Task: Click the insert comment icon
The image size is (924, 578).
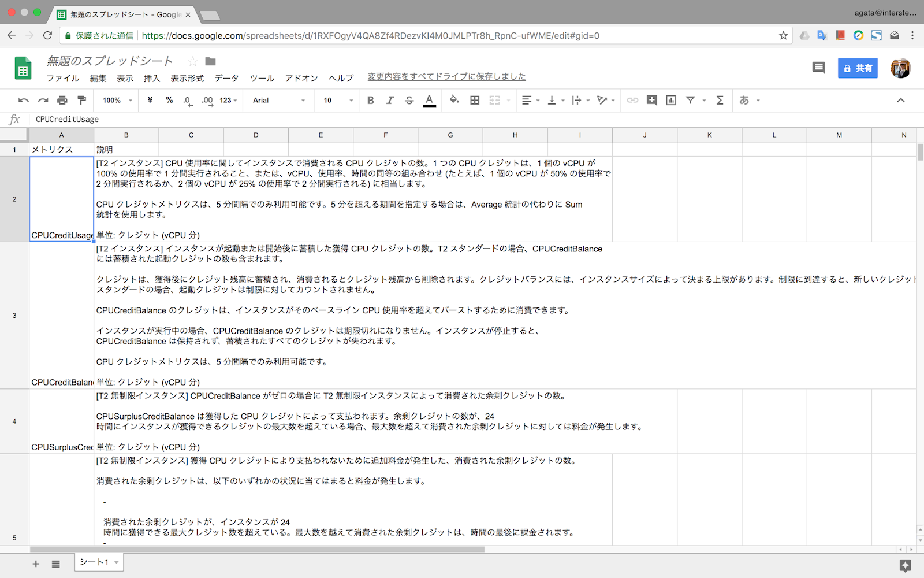Action: point(652,101)
